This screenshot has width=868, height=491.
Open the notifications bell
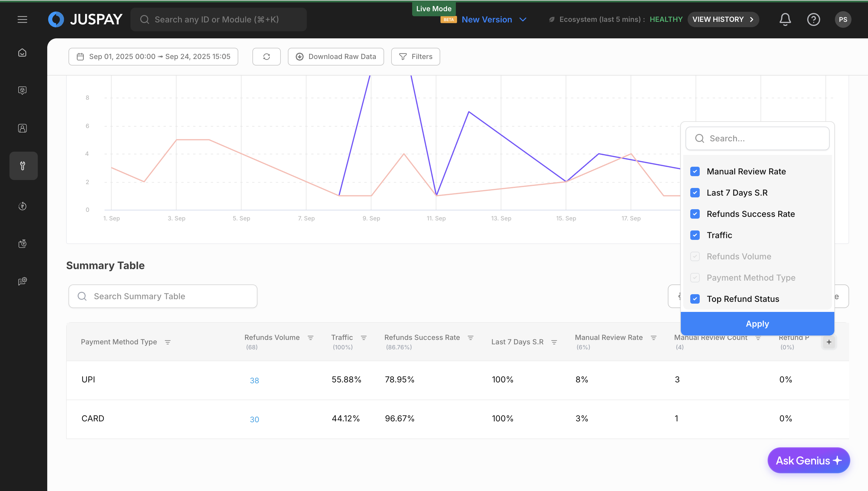(x=785, y=19)
